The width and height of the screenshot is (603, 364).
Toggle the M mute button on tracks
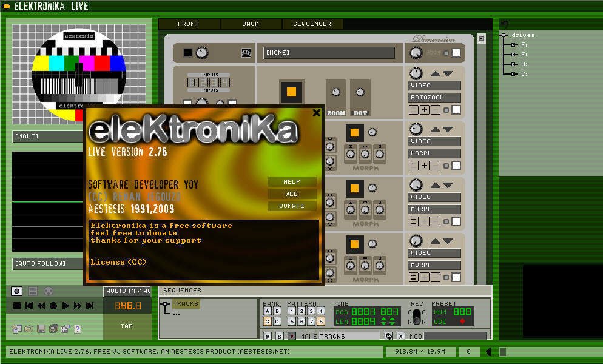[268, 336]
